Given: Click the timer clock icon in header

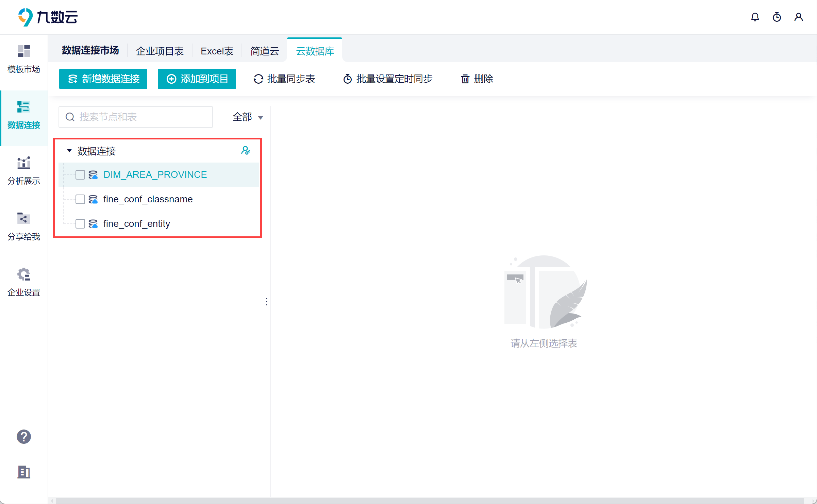Looking at the screenshot, I should tap(777, 17).
